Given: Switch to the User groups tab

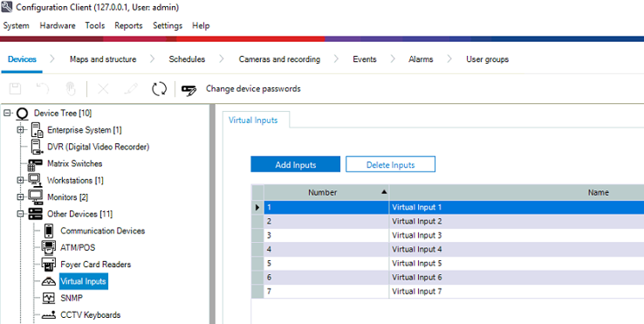Looking at the screenshot, I should point(488,59).
